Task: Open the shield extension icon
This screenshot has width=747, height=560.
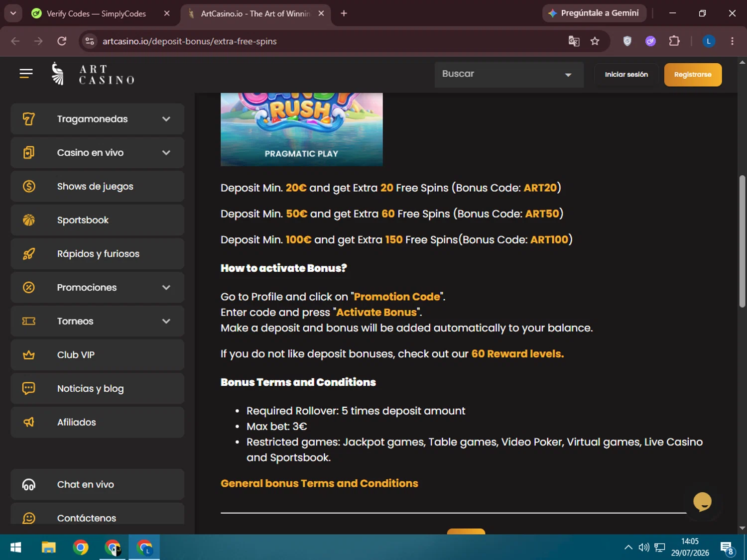Action: click(627, 41)
